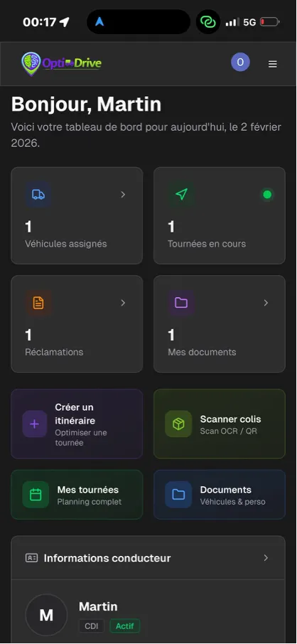This screenshot has width=297, height=644.
Task: Click the OptiDrive logo
Action: tap(62, 64)
